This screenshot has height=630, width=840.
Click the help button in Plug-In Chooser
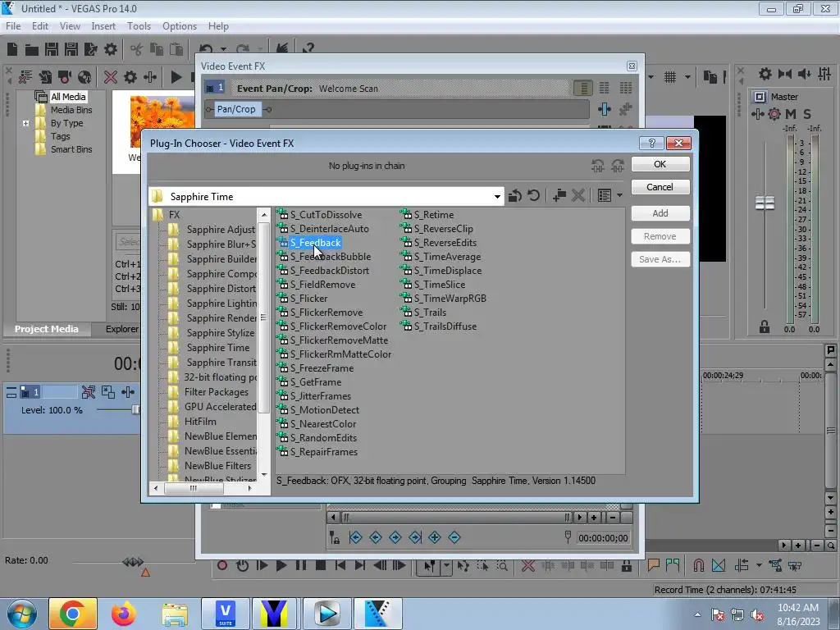(651, 143)
